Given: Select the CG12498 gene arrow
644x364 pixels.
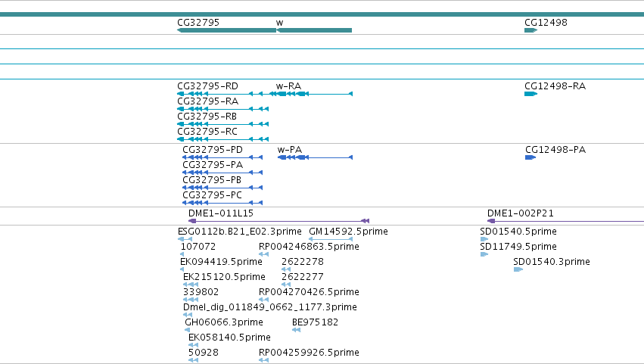Looking at the screenshot, I should (531, 30).
